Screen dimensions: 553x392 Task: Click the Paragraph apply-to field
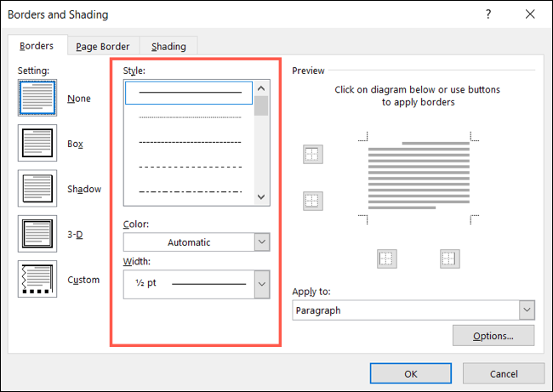(x=406, y=310)
